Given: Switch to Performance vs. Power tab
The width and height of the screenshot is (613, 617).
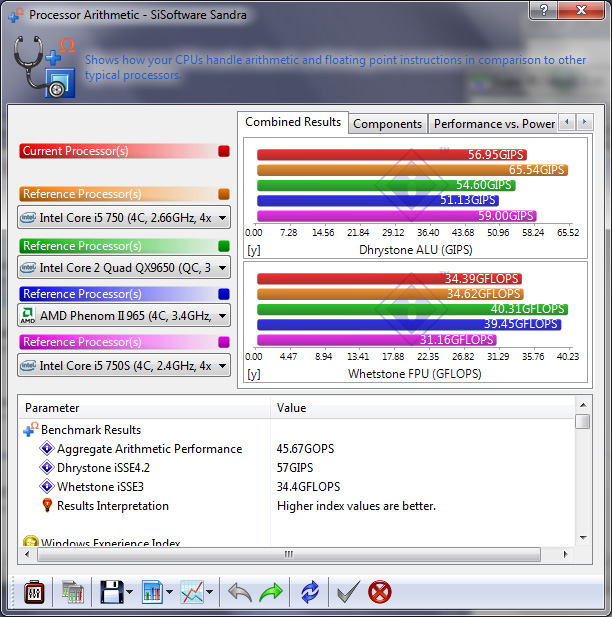Looking at the screenshot, I should tap(493, 124).
